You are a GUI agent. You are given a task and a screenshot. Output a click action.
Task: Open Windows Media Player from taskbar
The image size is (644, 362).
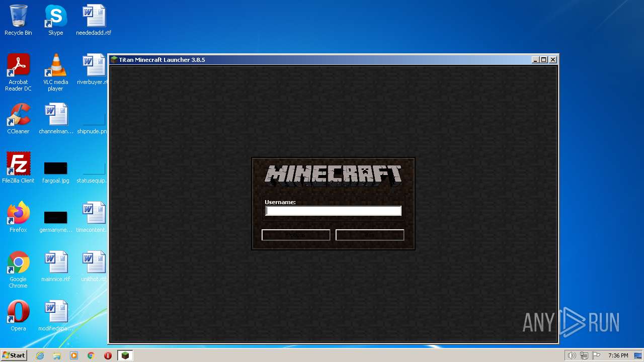point(74,355)
